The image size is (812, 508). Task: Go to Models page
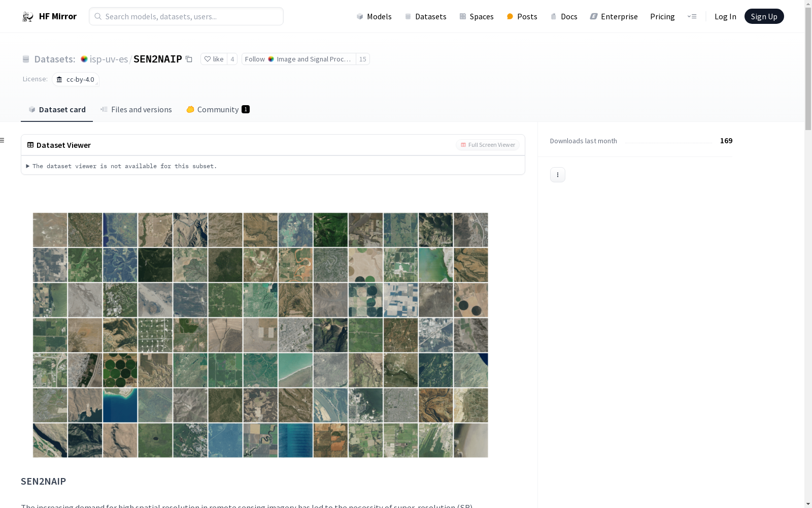coord(374,17)
